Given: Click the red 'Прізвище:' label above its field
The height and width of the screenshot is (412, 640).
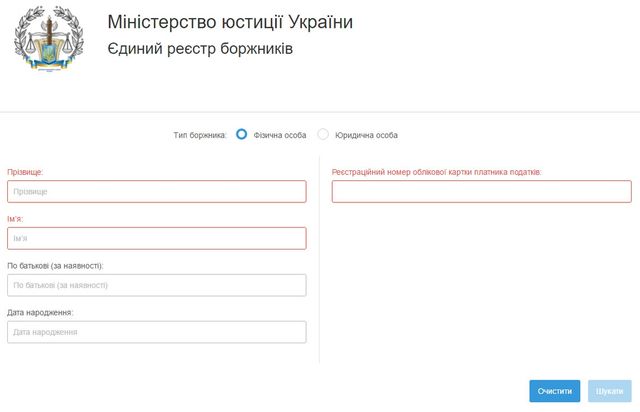Looking at the screenshot, I should 25,172.
